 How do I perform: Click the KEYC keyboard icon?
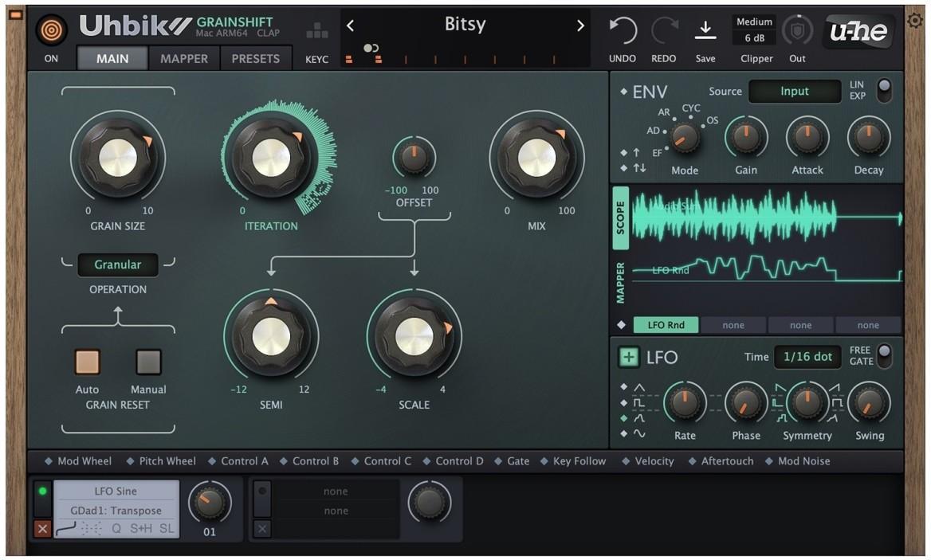click(x=317, y=31)
